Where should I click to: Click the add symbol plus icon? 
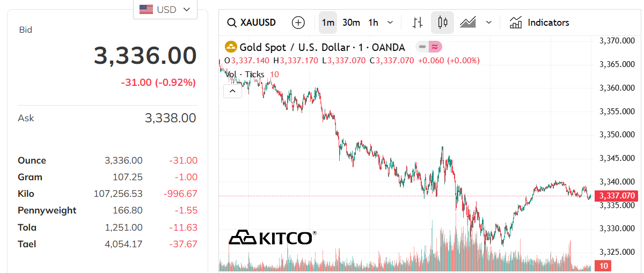[x=298, y=23]
